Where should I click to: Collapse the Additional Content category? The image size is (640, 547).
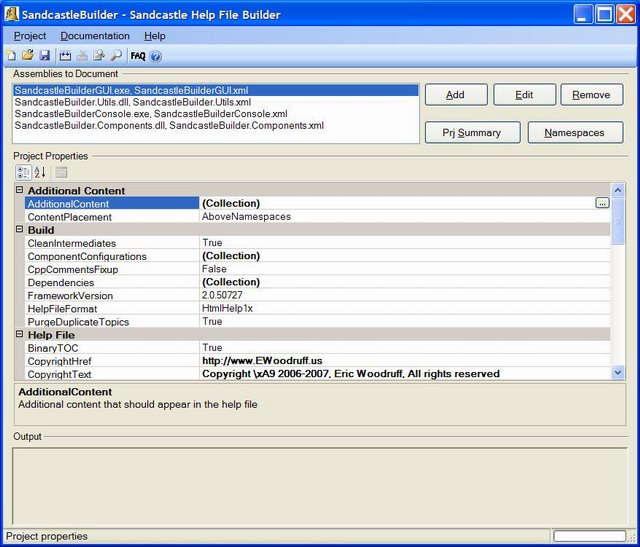(19, 190)
